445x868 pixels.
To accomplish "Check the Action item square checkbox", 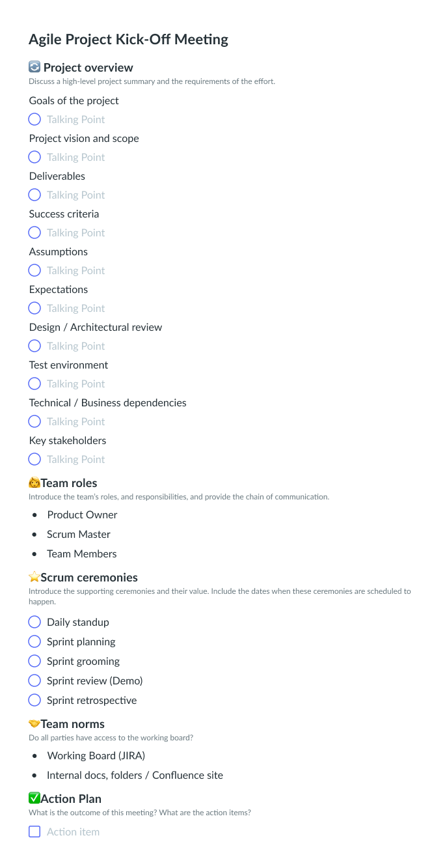I will [34, 832].
